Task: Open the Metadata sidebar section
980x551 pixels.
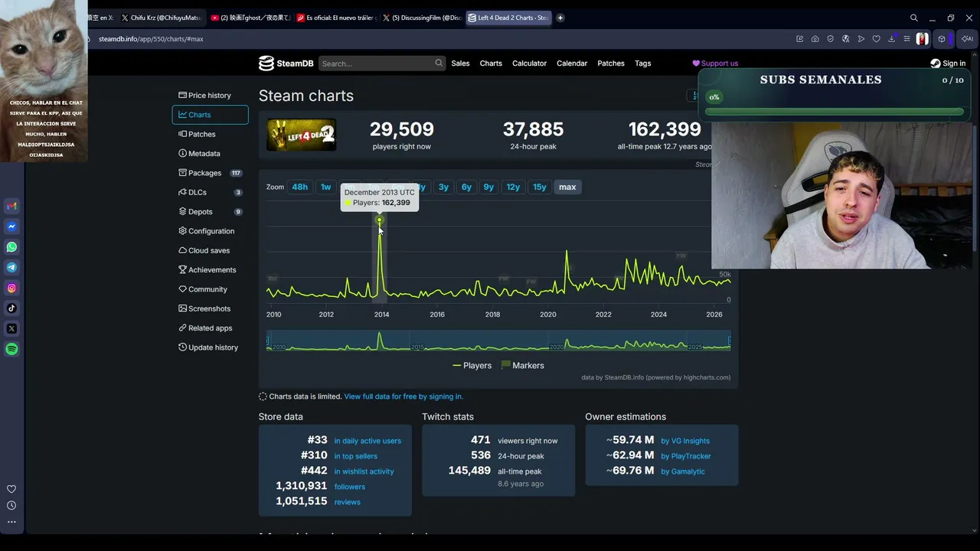Action: [210, 154]
